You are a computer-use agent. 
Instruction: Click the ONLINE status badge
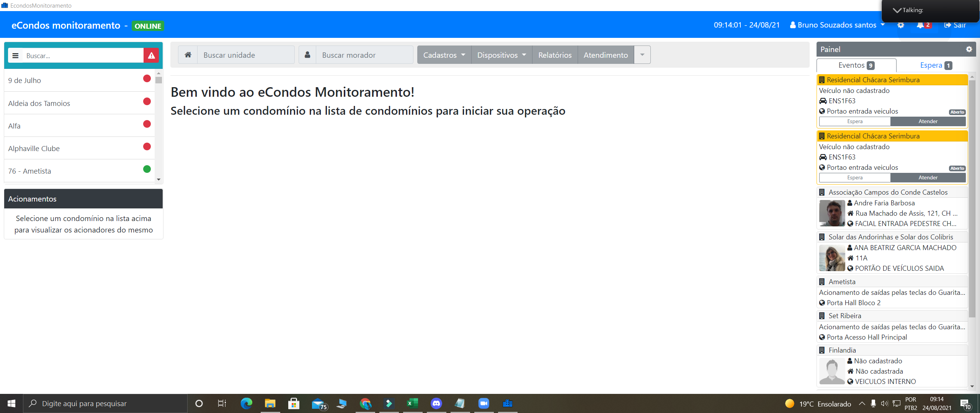pyautogui.click(x=148, y=26)
